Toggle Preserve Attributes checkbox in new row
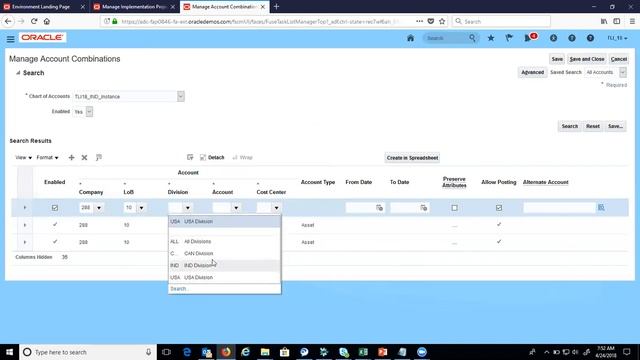This screenshot has height=360, width=640. (454, 208)
